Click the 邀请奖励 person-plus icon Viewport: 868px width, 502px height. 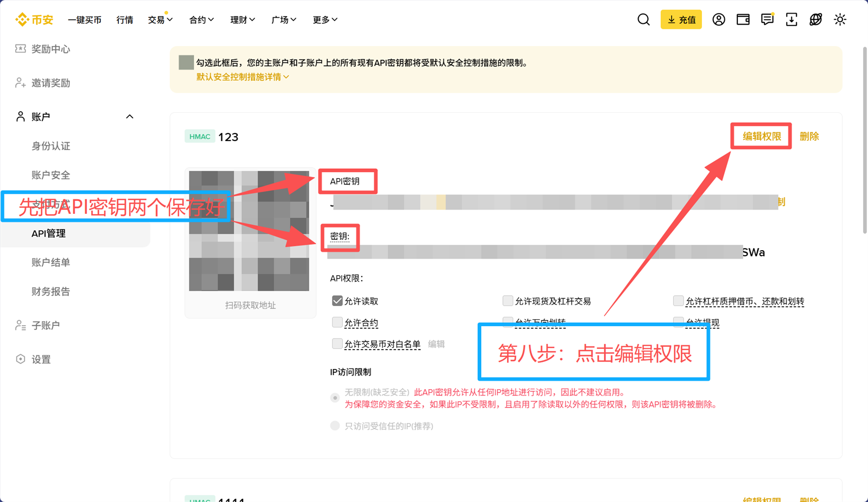click(20, 83)
